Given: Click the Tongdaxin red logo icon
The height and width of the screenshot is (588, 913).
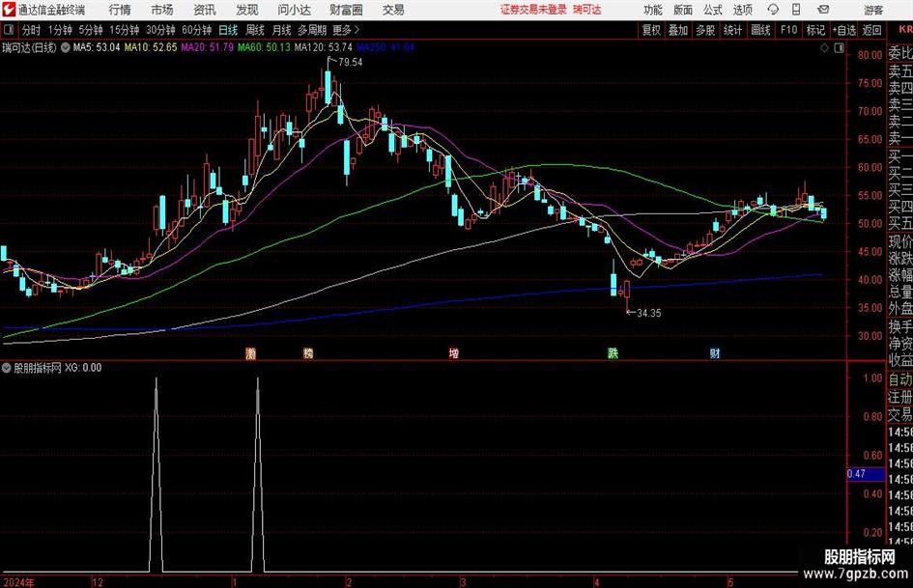Looking at the screenshot, I should pos(8,10).
